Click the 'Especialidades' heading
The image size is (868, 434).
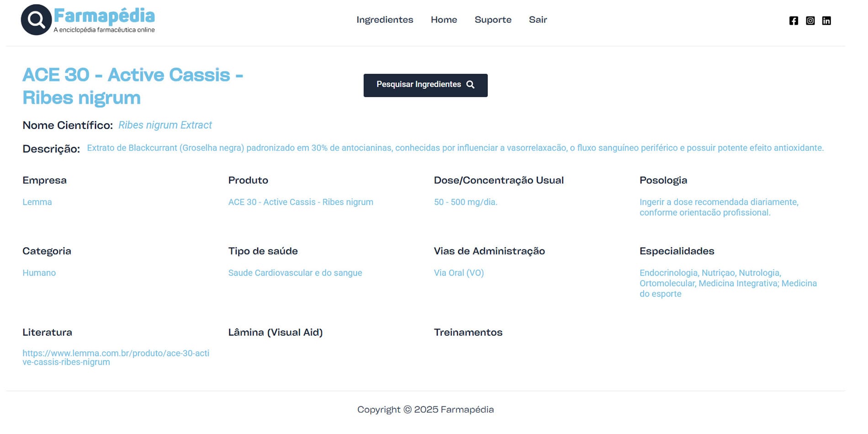[x=677, y=251]
